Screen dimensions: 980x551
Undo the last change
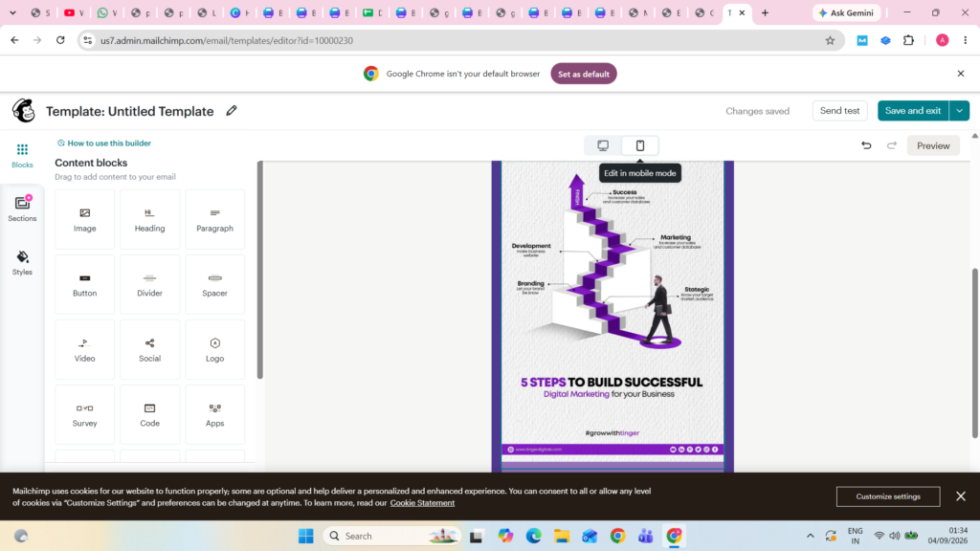tap(866, 145)
